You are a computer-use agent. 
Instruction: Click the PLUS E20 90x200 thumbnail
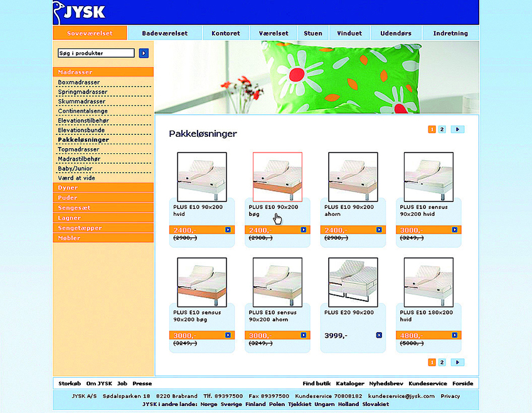(353, 282)
